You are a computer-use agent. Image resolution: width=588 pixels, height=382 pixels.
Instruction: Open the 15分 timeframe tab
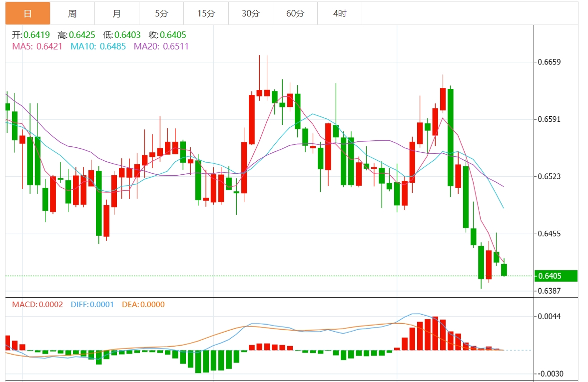click(206, 13)
